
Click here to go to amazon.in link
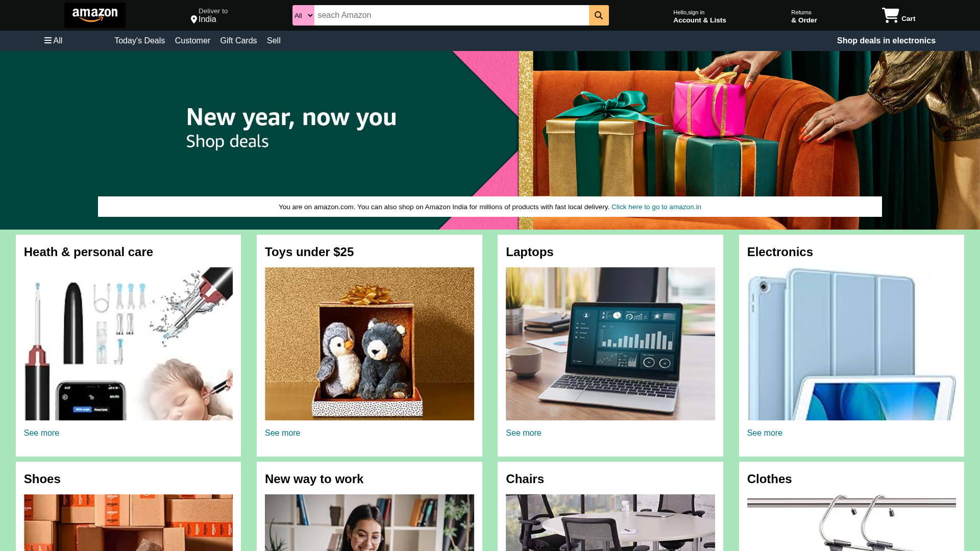coord(656,207)
